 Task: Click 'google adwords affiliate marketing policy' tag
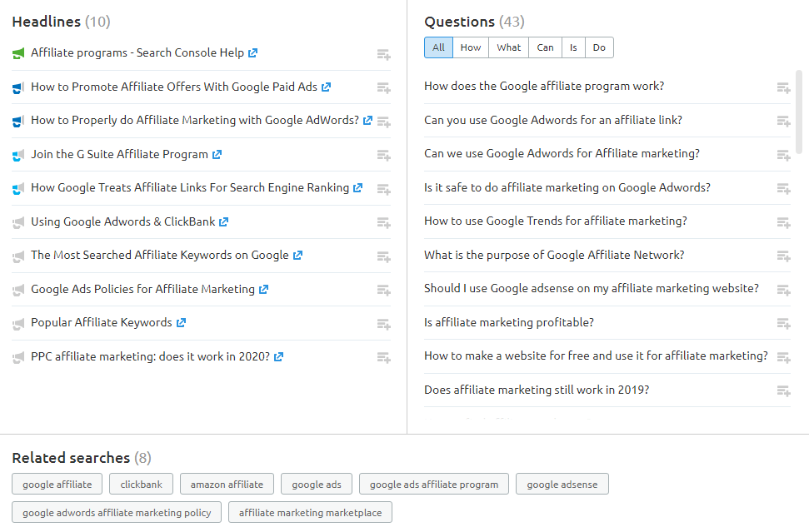(117, 513)
